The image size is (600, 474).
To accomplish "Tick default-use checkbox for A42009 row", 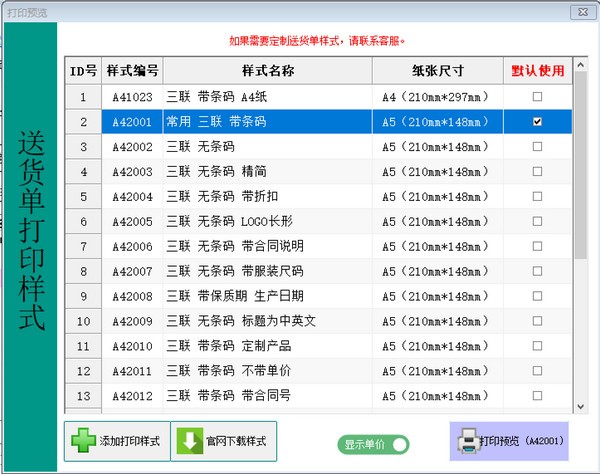I will click(538, 321).
